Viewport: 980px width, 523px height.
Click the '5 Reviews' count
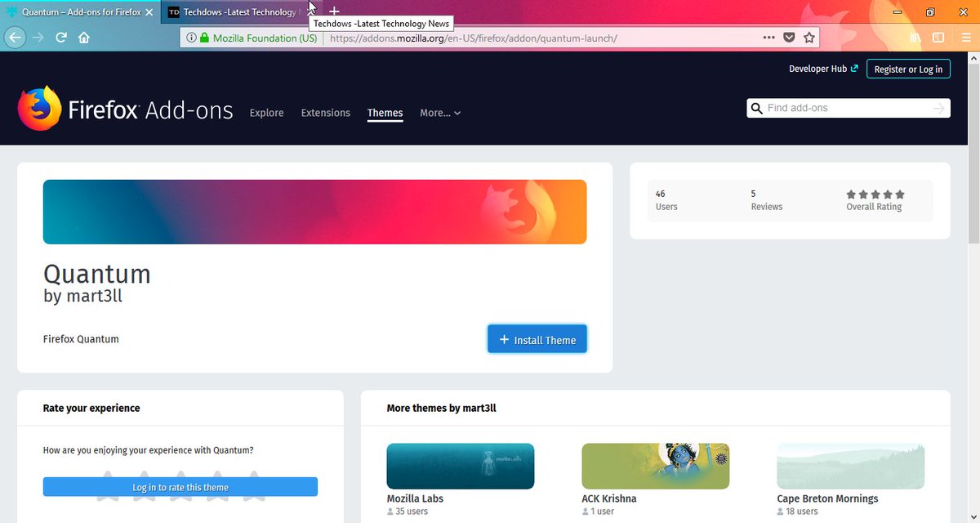click(766, 200)
